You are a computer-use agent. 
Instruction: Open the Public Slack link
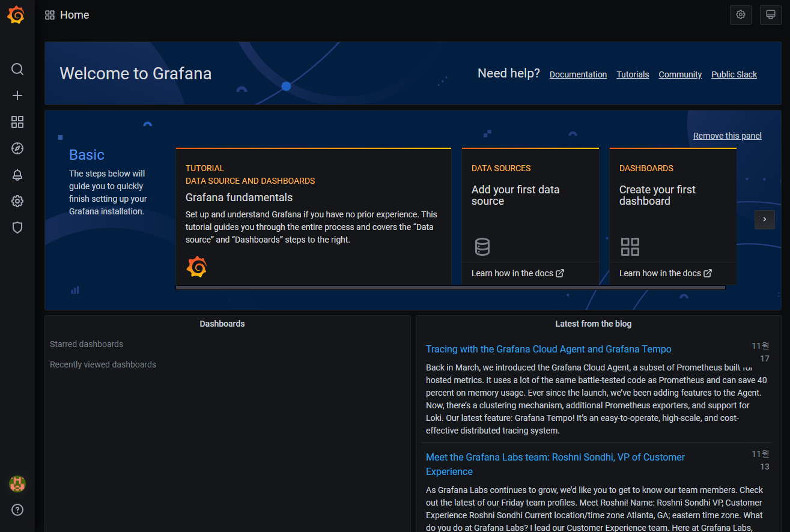click(734, 74)
